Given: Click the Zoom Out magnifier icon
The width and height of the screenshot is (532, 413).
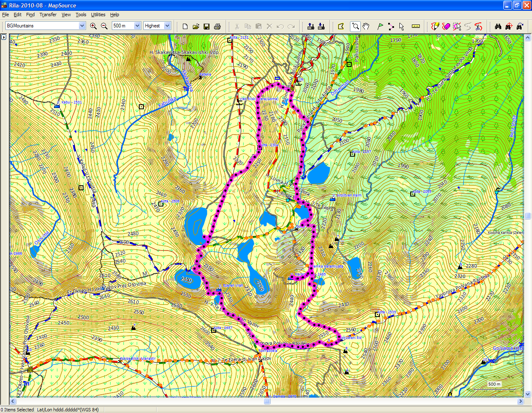Looking at the screenshot, I should pyautogui.click(x=104, y=26).
